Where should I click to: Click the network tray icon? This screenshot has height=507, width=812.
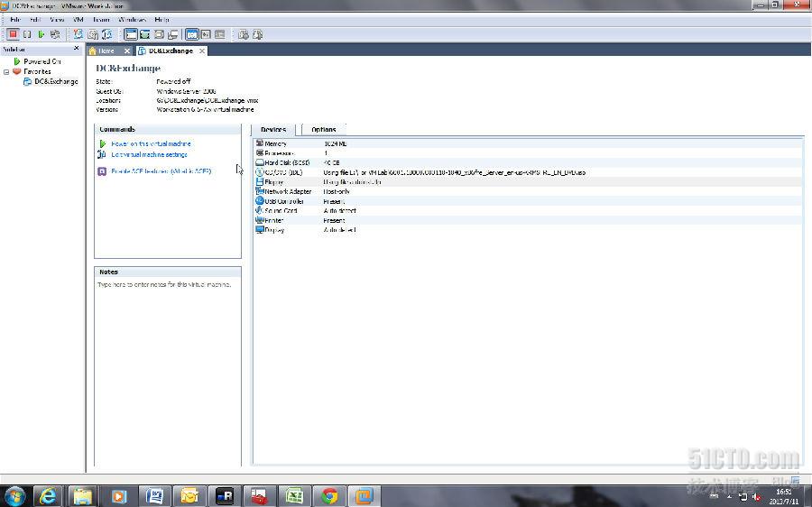(743, 497)
